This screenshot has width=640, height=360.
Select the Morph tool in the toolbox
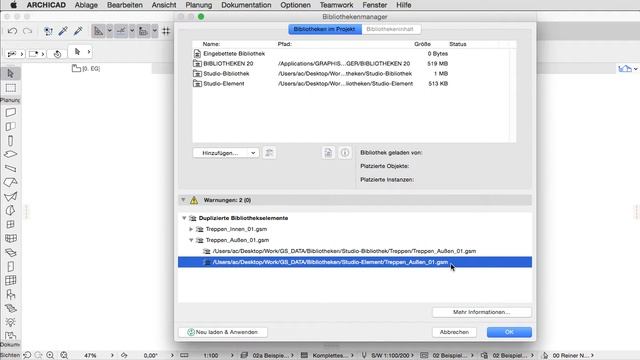11,210
